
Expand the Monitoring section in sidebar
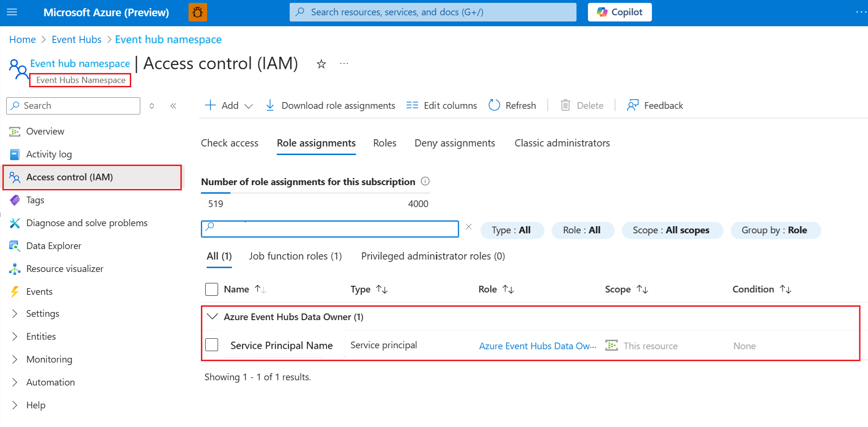coord(15,359)
